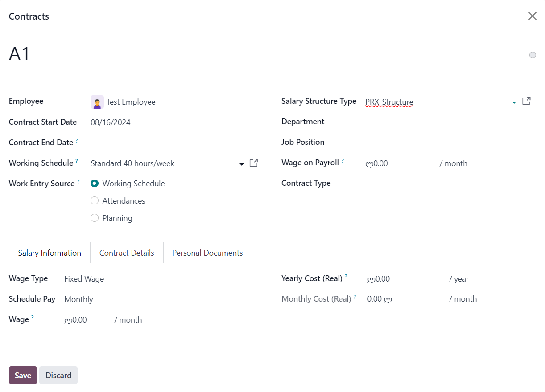Switch to the Contract Details tab
This screenshot has height=392, width=545.
(x=127, y=253)
